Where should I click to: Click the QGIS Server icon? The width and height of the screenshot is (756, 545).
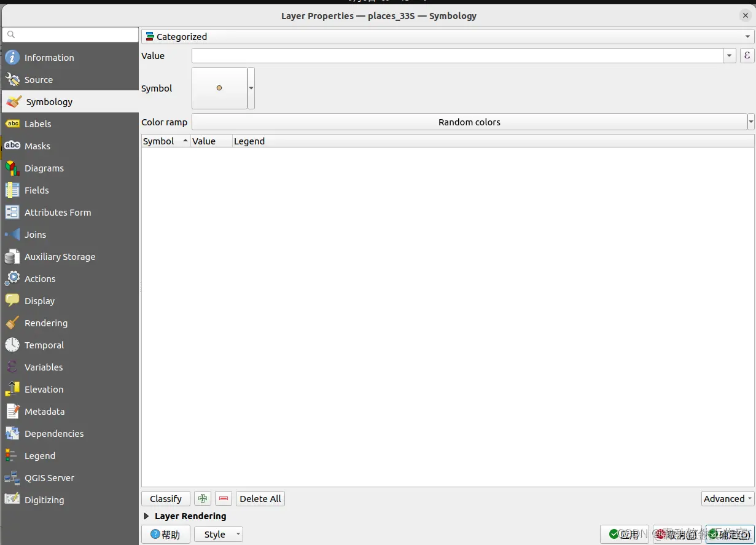[12, 478]
